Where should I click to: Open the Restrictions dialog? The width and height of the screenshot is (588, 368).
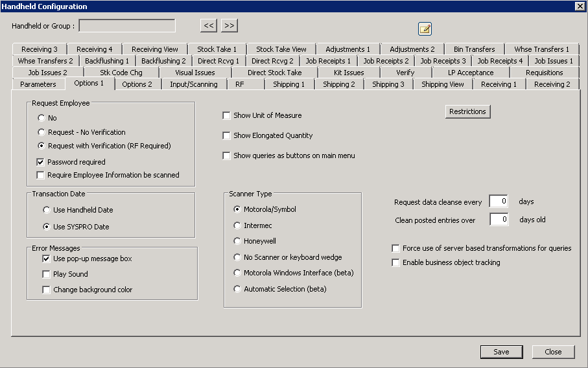coord(467,111)
